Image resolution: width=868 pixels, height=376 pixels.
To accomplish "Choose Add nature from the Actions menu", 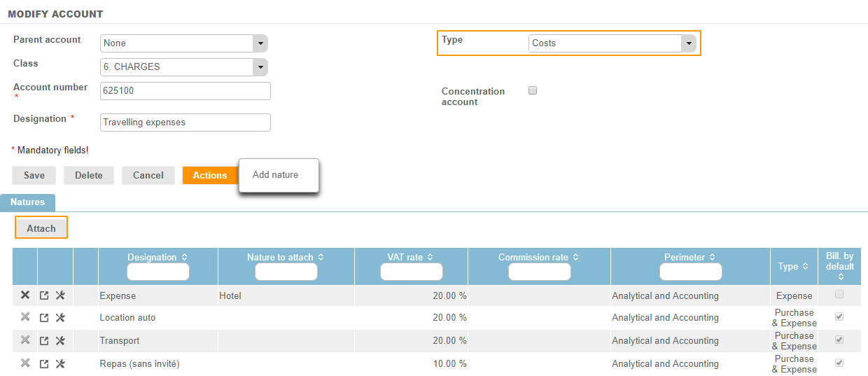I will tap(275, 175).
